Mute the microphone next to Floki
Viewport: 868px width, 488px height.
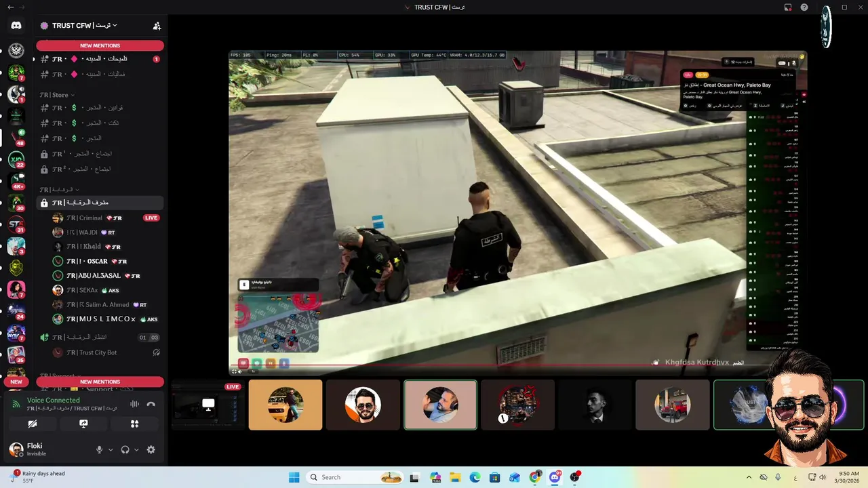(x=99, y=449)
